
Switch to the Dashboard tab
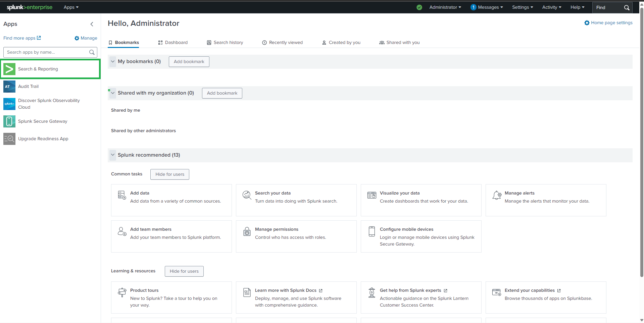173,43
